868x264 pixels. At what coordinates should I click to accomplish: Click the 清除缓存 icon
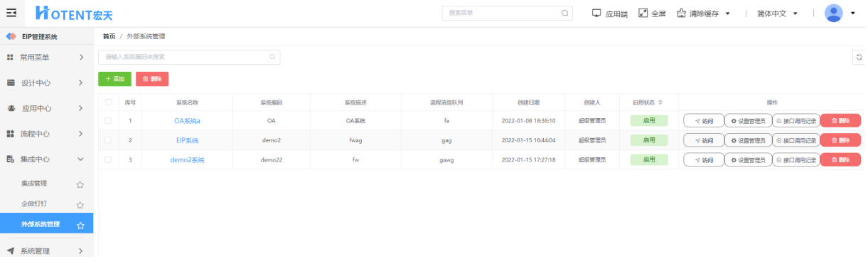pyautogui.click(x=681, y=13)
